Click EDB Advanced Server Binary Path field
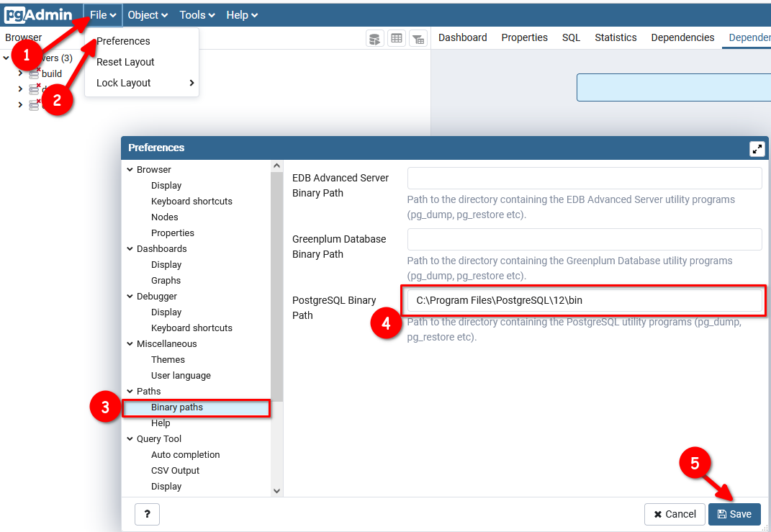771x532 pixels. tap(585, 178)
